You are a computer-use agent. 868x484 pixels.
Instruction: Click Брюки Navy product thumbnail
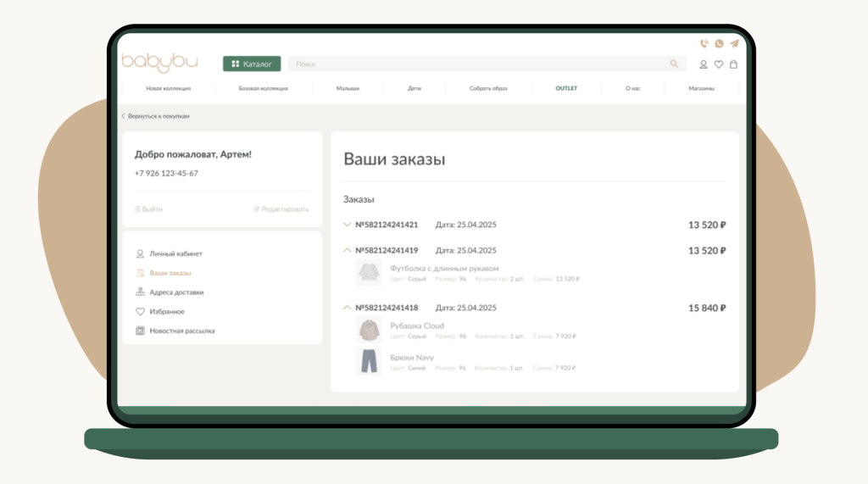click(369, 362)
